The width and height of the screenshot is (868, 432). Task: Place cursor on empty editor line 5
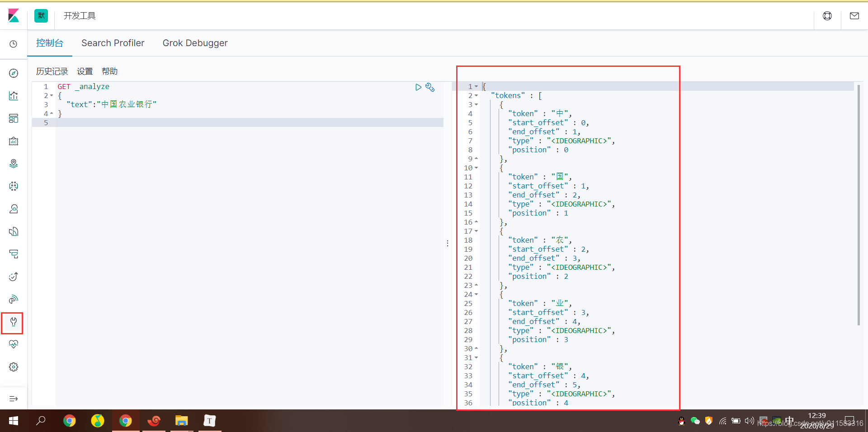[249, 122]
